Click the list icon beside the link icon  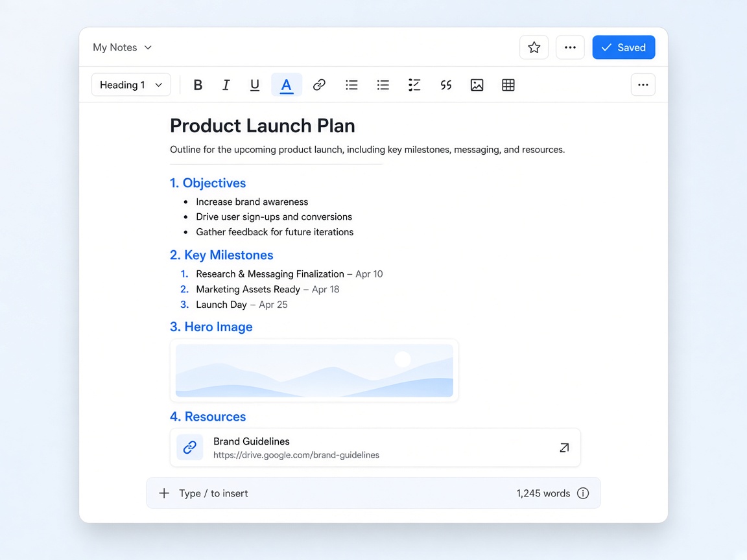click(x=351, y=85)
